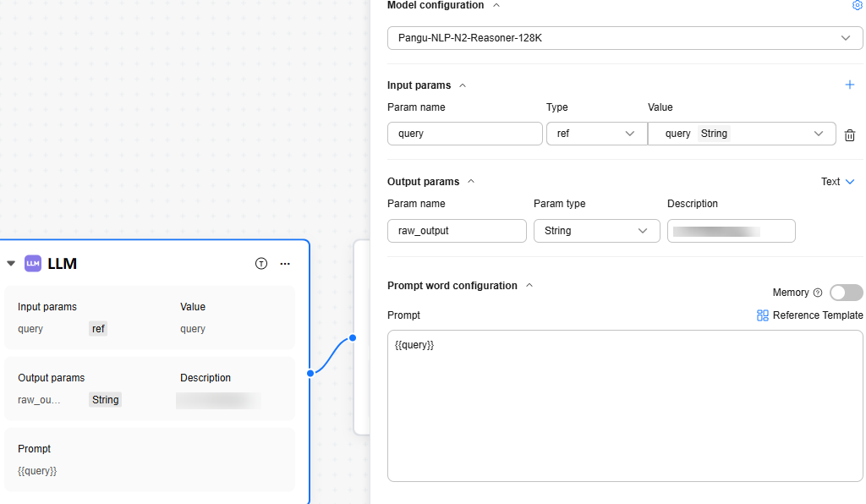Screen dimensions: 866x504
Task: Open the query String value dropdown
Action: click(x=742, y=134)
